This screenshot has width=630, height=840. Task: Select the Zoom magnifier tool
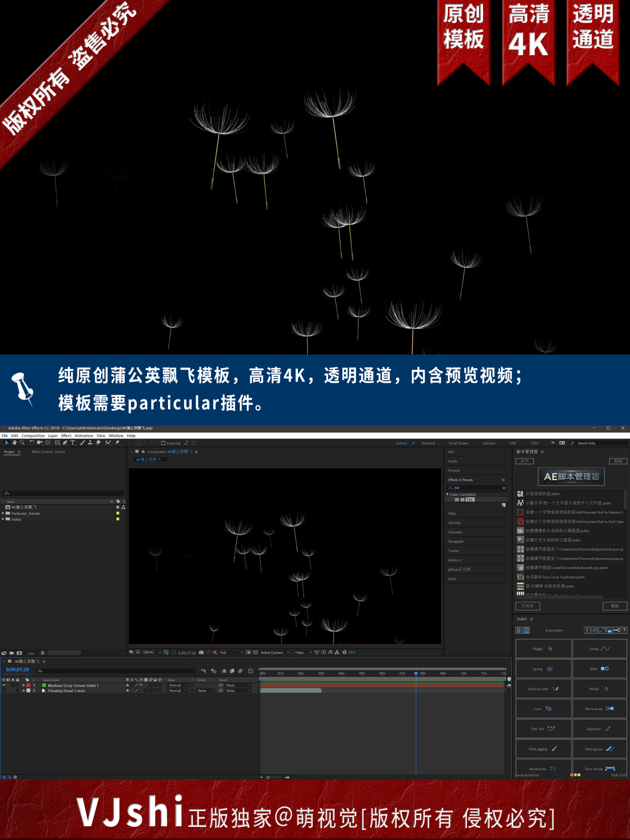tap(22, 443)
